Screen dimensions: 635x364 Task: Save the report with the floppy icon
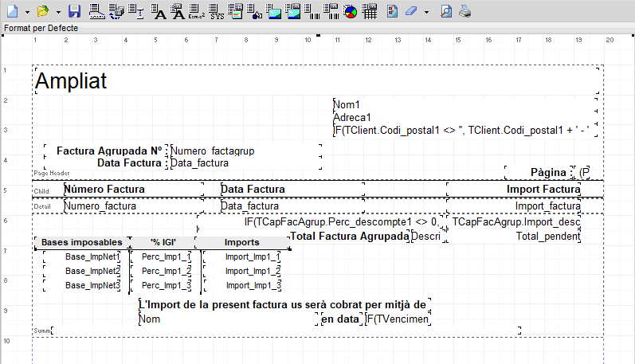click(75, 11)
